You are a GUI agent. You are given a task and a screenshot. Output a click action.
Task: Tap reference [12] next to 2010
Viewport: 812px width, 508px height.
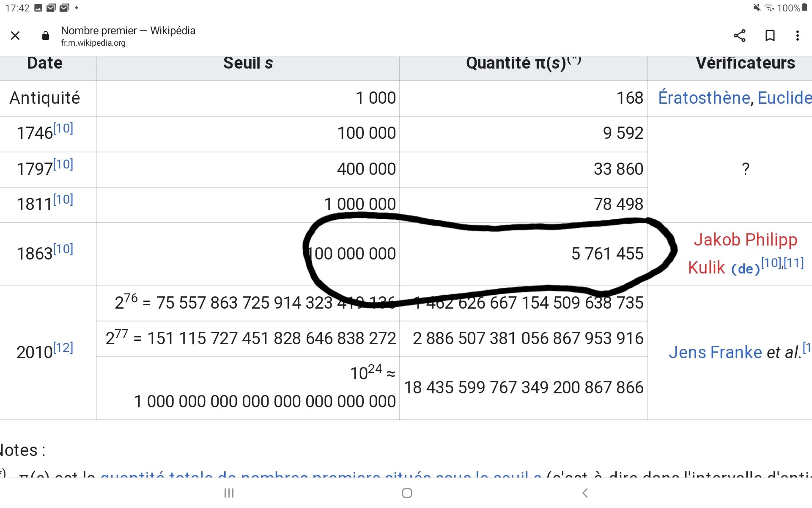63,348
